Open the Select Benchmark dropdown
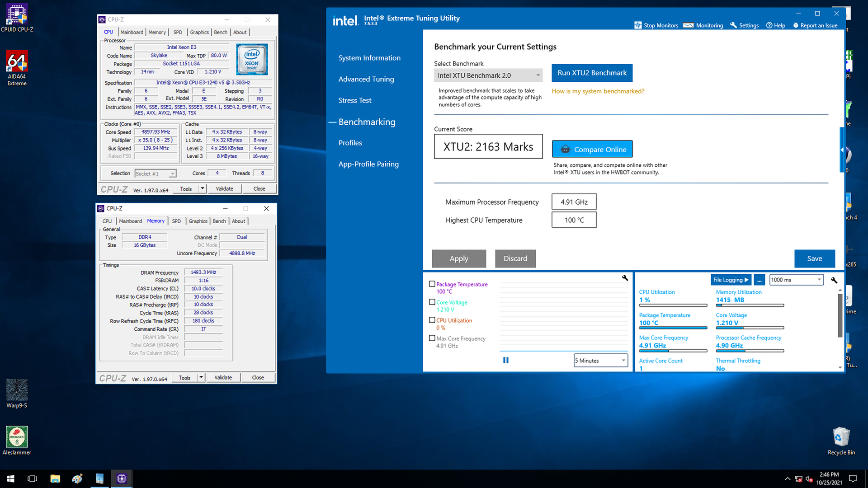 pos(488,75)
